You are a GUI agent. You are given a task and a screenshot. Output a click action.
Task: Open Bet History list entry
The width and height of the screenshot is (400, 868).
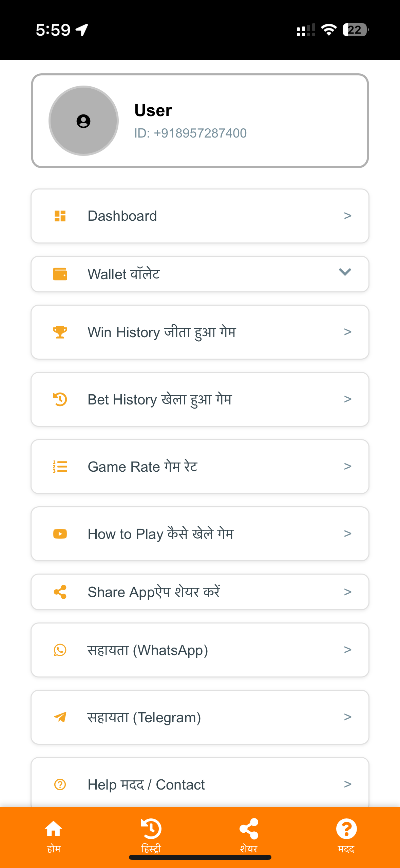tap(199, 399)
